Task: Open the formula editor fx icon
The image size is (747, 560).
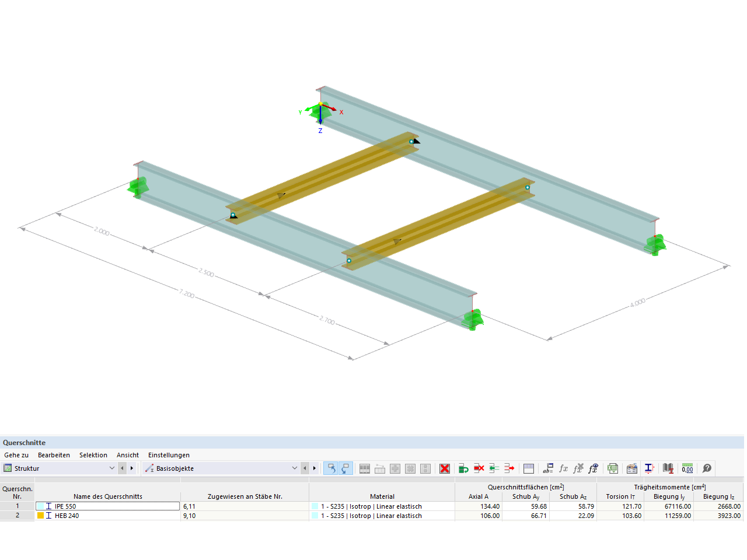Action: pos(563,468)
